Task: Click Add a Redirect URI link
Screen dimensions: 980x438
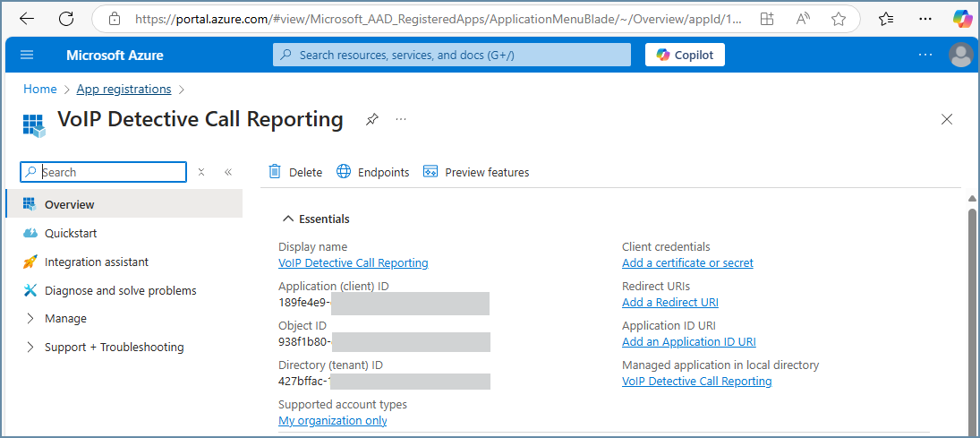Action: pos(670,302)
